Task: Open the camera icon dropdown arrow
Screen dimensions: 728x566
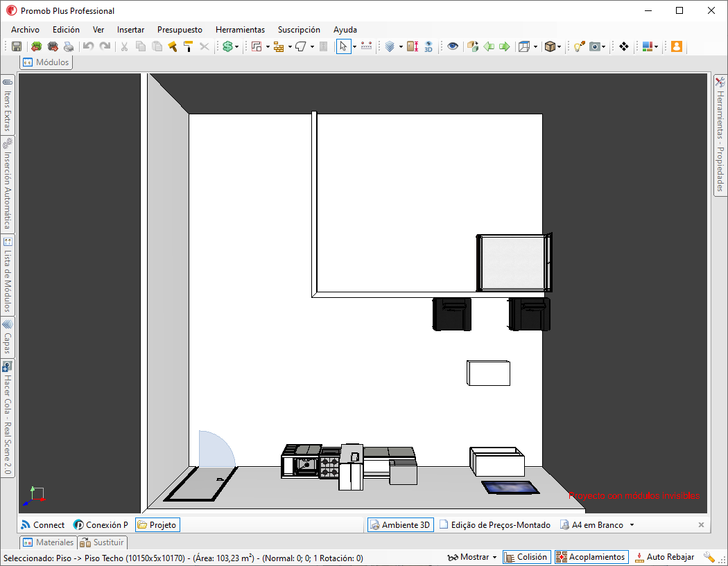Action: (604, 46)
